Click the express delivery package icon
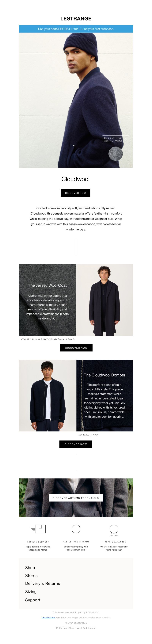 point(38,529)
